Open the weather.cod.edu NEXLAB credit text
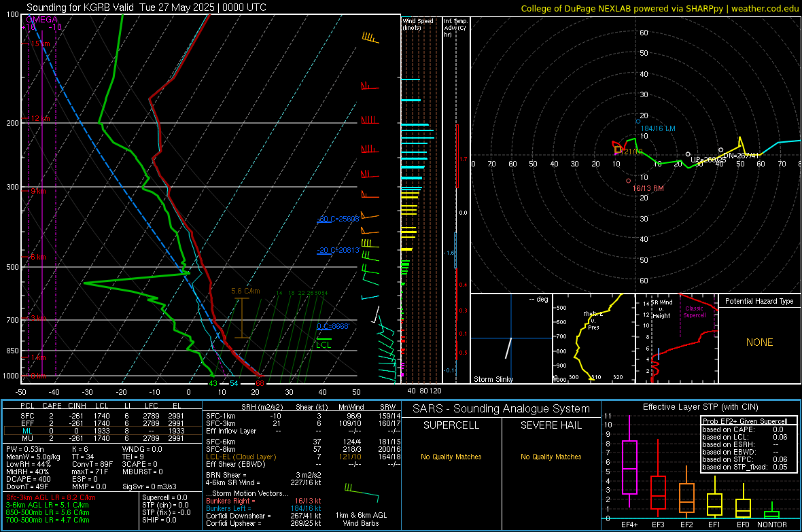Viewport: 802px width, 532px height. [x=660, y=8]
